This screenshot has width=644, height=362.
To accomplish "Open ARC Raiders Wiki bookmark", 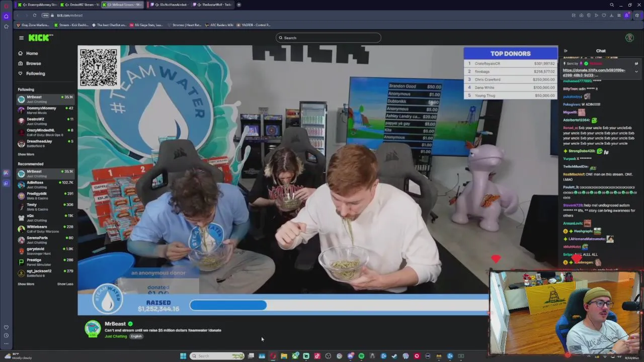I will tap(219, 25).
